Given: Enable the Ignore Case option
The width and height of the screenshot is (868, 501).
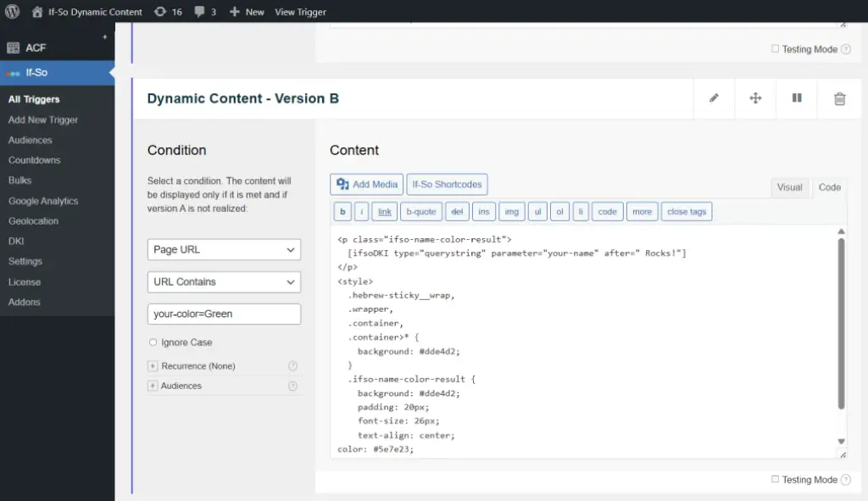Looking at the screenshot, I should [x=153, y=342].
